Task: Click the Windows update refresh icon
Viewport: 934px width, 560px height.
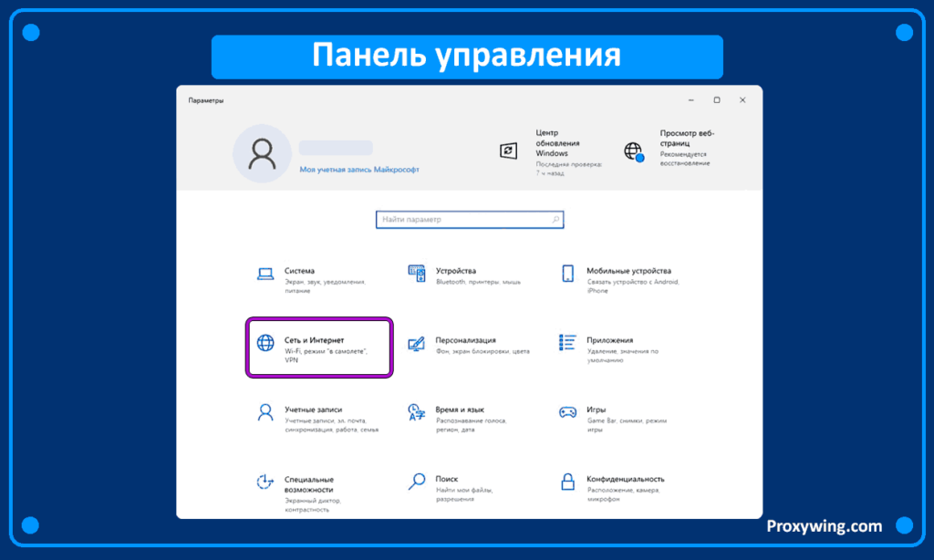Action: pyautogui.click(x=508, y=150)
